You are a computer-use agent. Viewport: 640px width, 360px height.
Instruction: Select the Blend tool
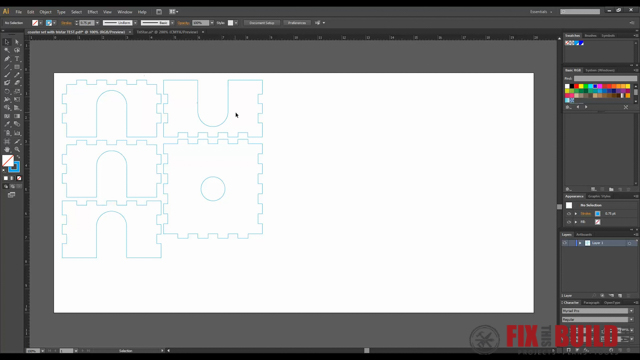[x=17, y=124]
